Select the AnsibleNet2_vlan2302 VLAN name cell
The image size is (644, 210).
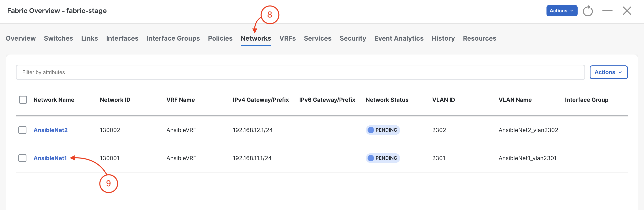pos(528,130)
